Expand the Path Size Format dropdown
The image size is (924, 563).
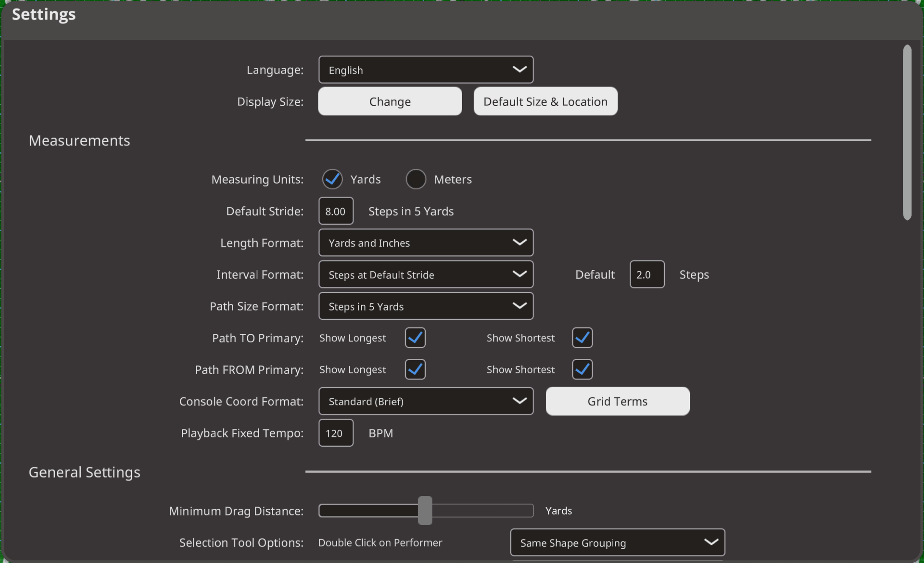tap(425, 306)
